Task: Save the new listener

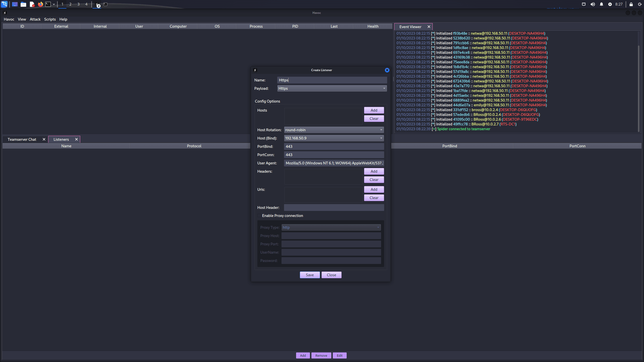Action: 310,275
